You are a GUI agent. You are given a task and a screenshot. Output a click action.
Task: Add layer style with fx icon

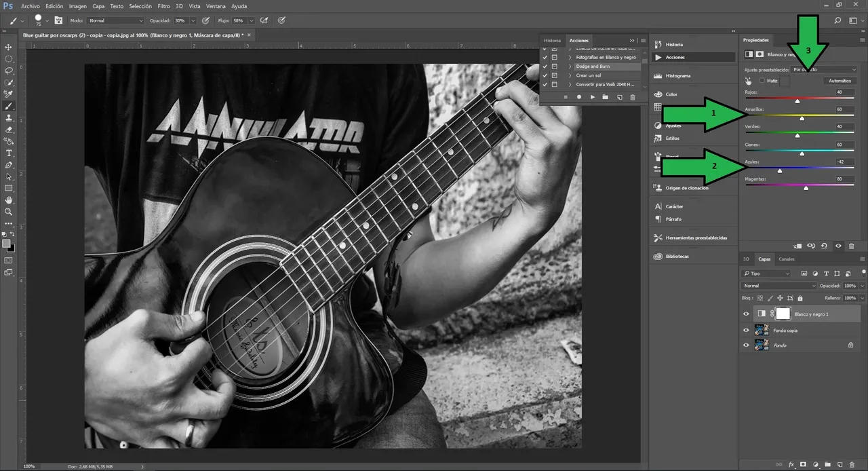791,465
